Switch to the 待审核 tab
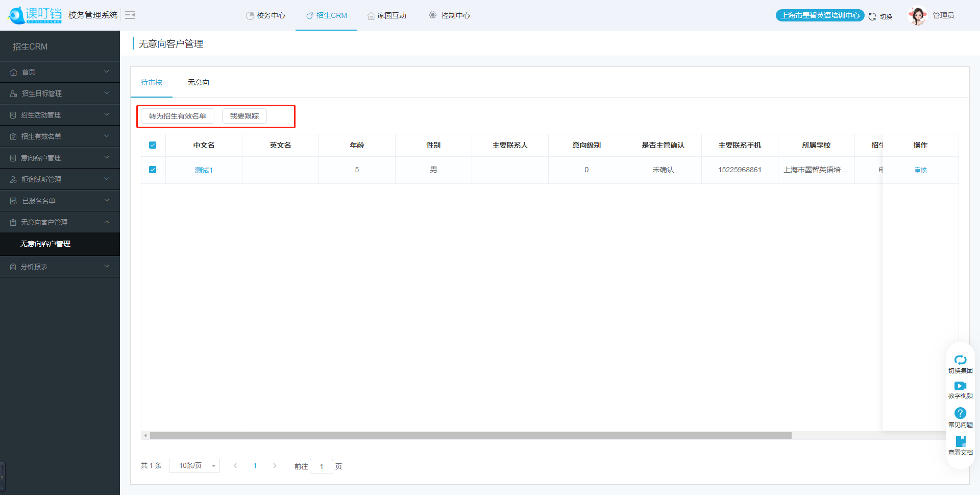980x495 pixels. 152,82
